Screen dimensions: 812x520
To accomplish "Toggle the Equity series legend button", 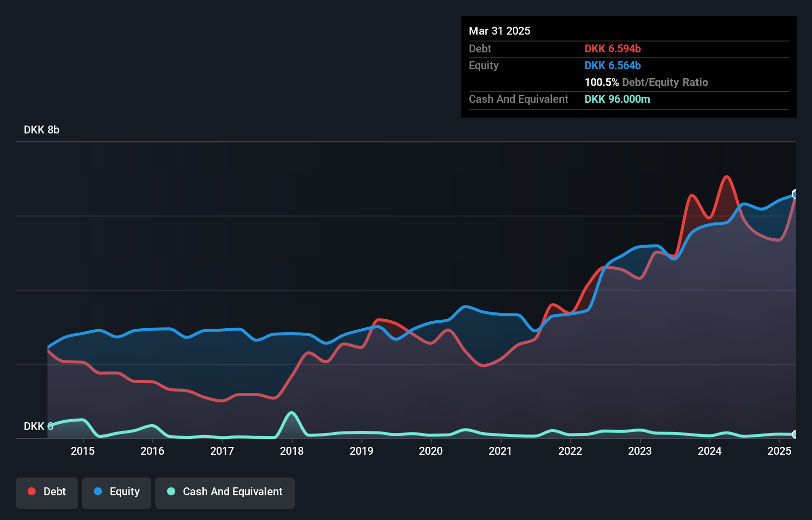I will [117, 493].
